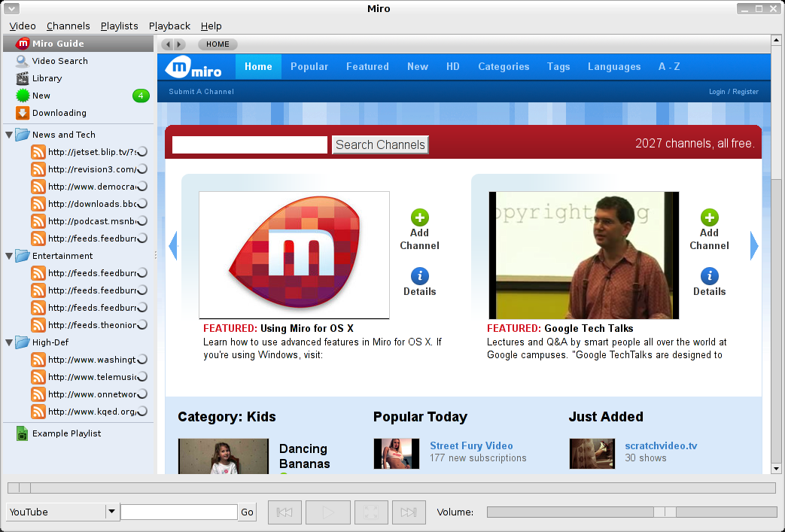Click the video progress seek bar
The height and width of the screenshot is (532, 785).
(391, 488)
